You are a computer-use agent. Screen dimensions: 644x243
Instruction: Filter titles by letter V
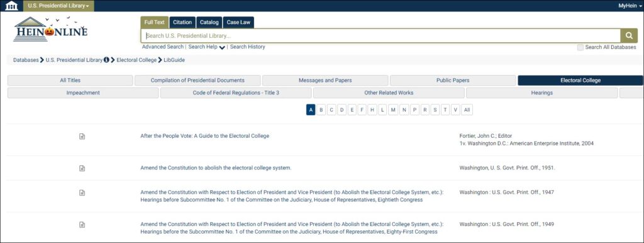click(x=455, y=110)
